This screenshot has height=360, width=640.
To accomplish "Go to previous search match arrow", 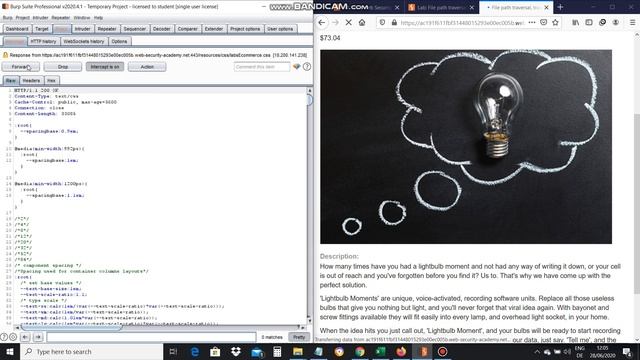I will [25, 337].
